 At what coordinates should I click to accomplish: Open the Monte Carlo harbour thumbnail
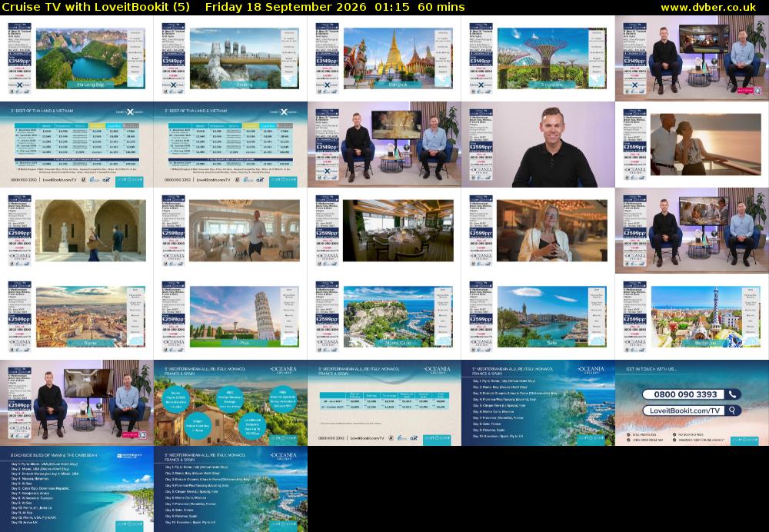point(384,317)
